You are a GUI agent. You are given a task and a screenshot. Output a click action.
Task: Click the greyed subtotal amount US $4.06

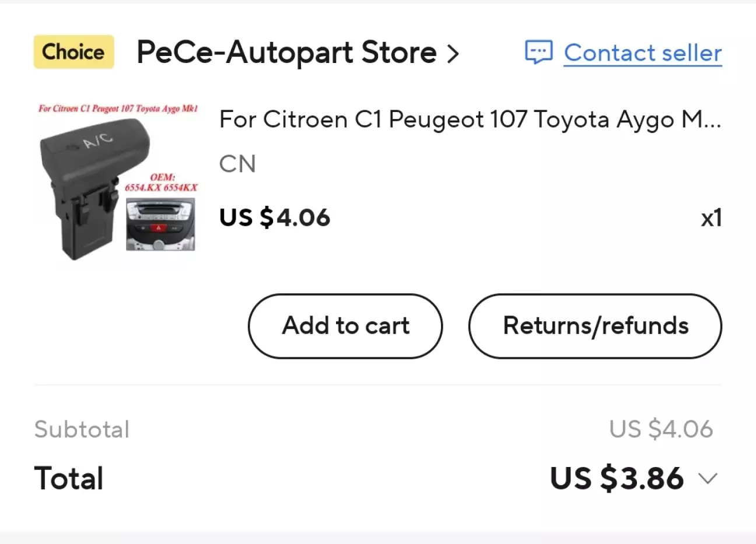[x=661, y=429]
